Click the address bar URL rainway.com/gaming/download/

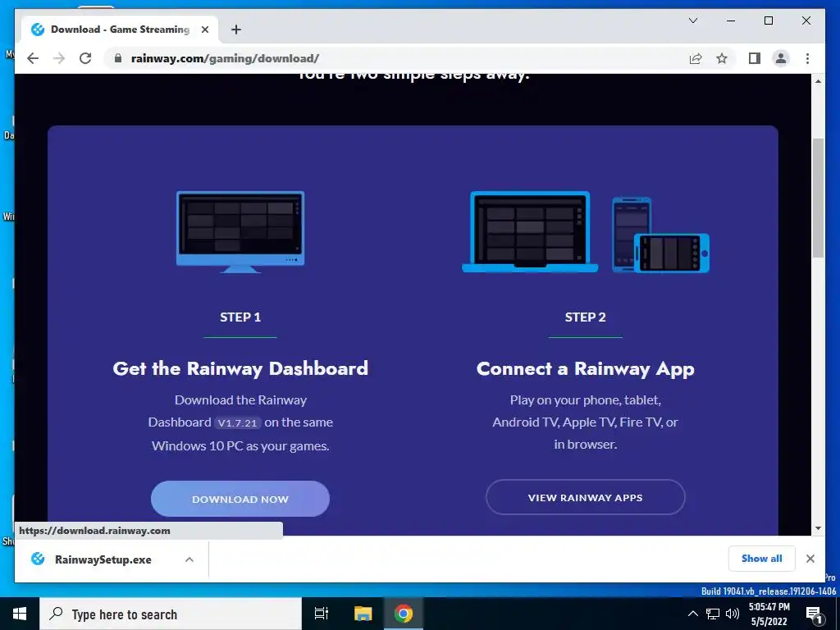point(225,58)
